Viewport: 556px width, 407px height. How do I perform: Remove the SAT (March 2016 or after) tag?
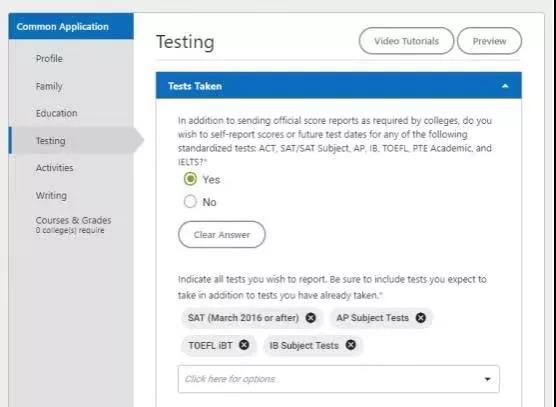(311, 318)
